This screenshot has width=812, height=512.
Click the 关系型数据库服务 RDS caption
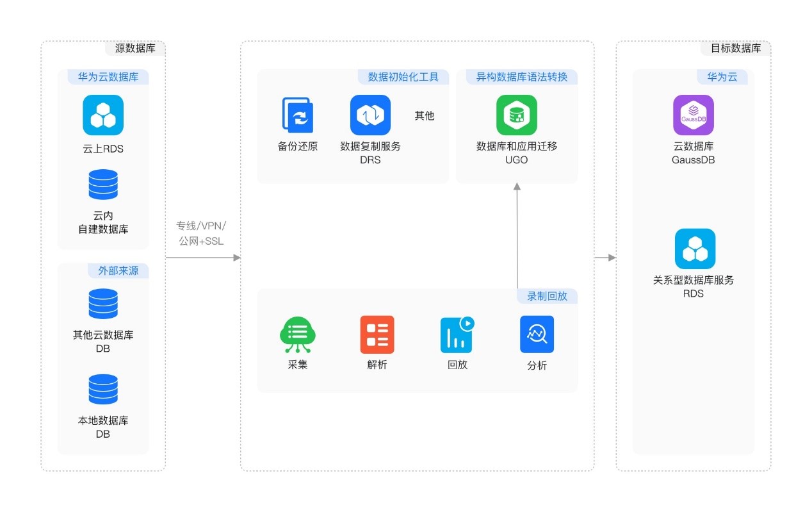[x=694, y=286]
